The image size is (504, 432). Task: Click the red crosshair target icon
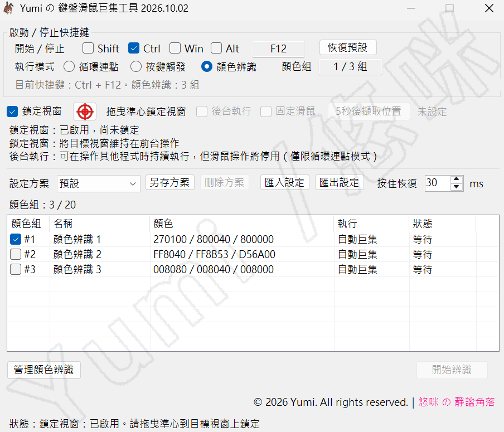click(x=85, y=111)
